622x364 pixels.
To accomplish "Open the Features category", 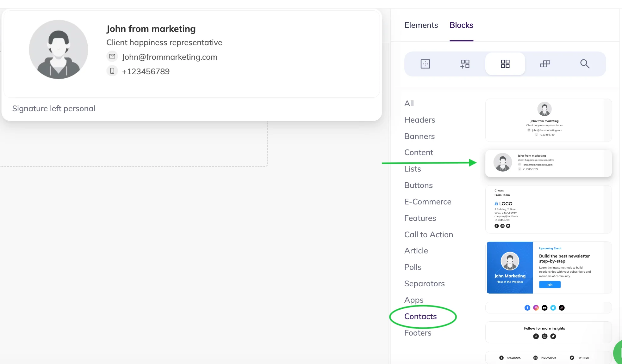I will [420, 218].
